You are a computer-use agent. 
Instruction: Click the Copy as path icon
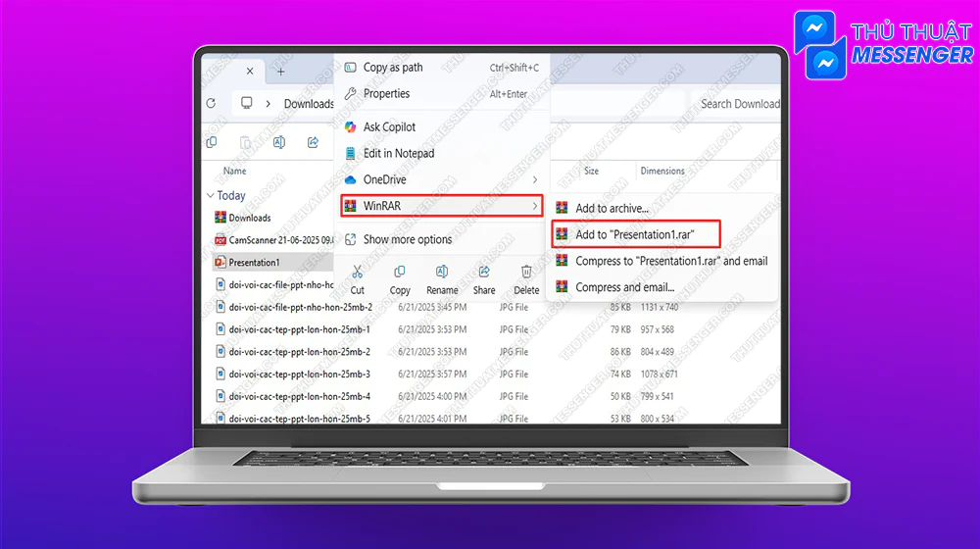(x=351, y=68)
